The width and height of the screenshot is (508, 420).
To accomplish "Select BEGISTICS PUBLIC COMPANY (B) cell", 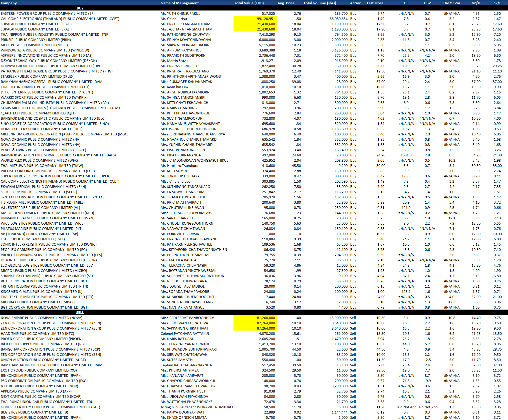I will click(x=34, y=412).
